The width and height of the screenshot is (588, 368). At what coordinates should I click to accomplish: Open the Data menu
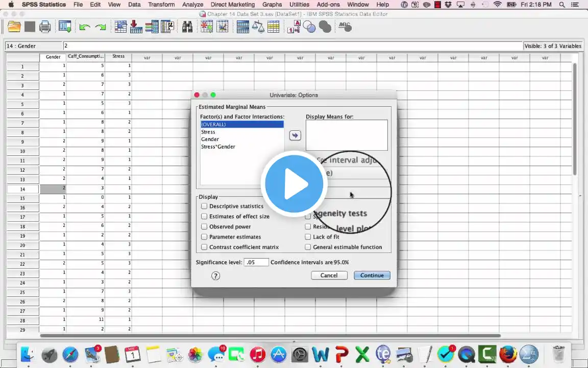coord(134,5)
